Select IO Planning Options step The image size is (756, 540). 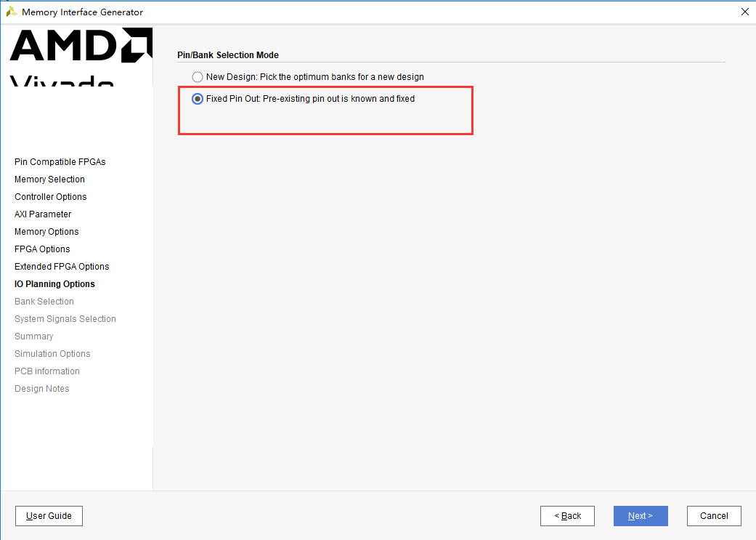[x=54, y=283]
